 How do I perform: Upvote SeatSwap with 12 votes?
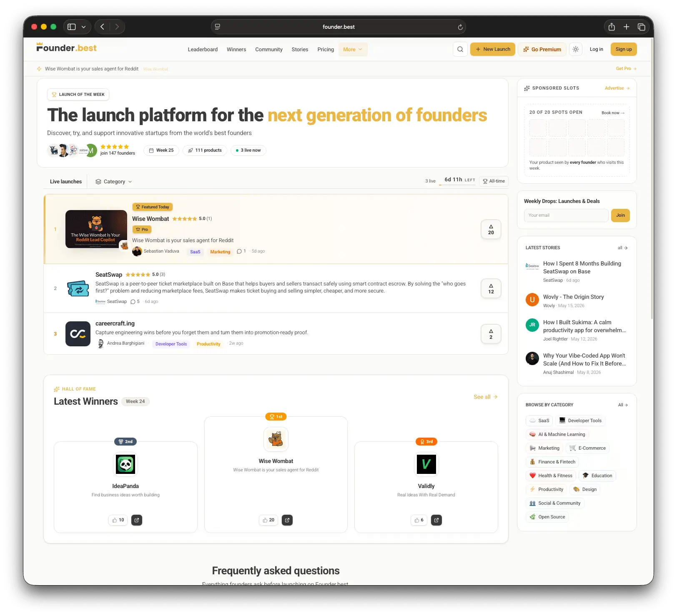[x=491, y=288]
